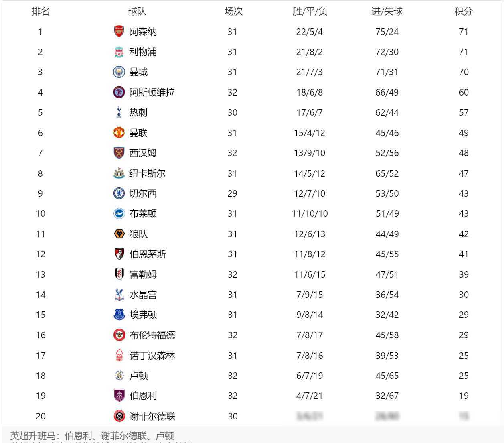Click the Manchester City crest icon

119,72
